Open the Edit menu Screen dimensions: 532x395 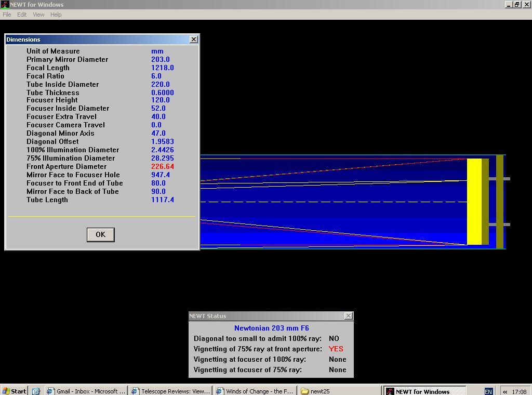22,15
